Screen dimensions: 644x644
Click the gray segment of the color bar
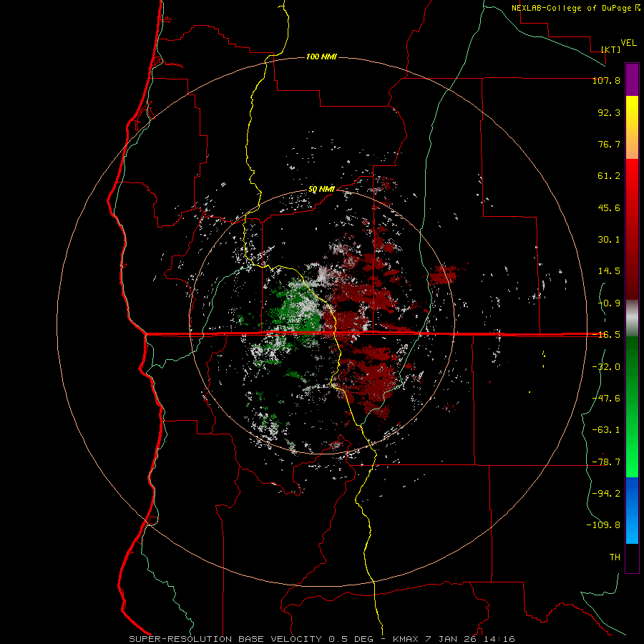pyautogui.click(x=632, y=318)
